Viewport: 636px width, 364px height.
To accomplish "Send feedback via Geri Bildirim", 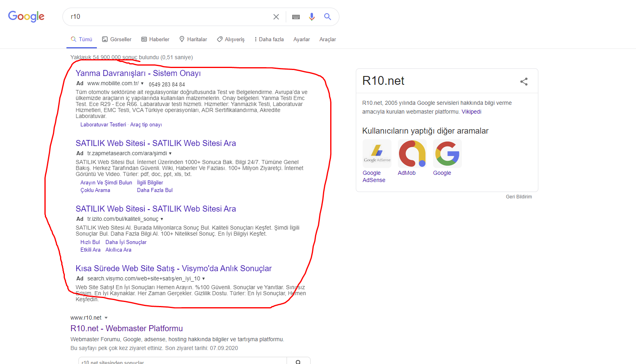I will click(x=519, y=197).
